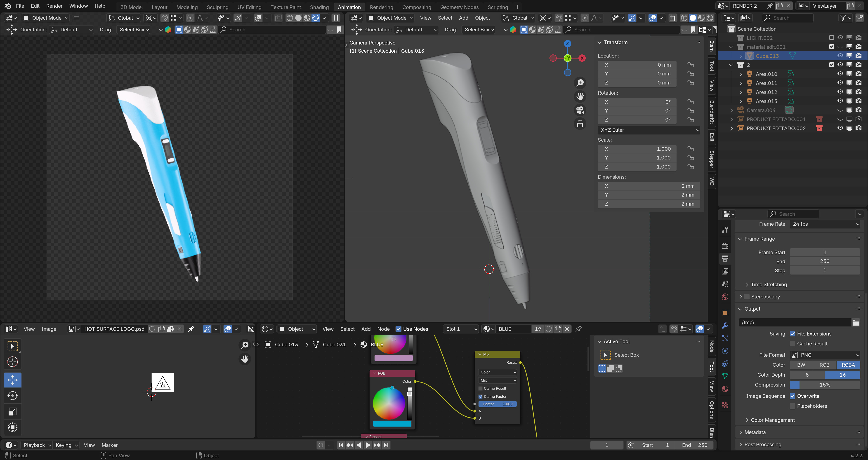Switch to the Shading workspace tab
868x460 pixels.
tap(319, 7)
